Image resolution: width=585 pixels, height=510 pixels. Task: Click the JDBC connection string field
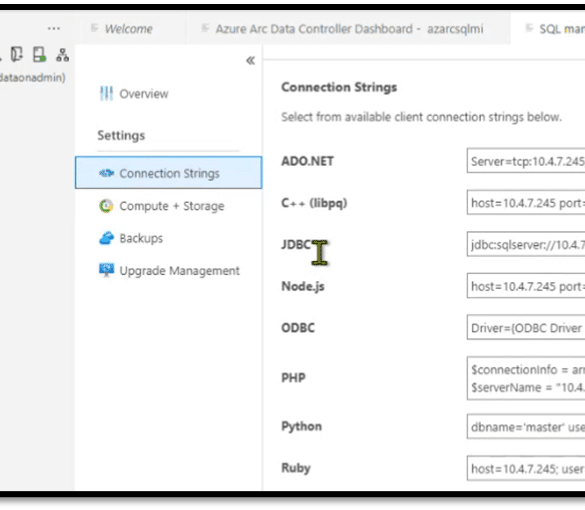click(526, 244)
